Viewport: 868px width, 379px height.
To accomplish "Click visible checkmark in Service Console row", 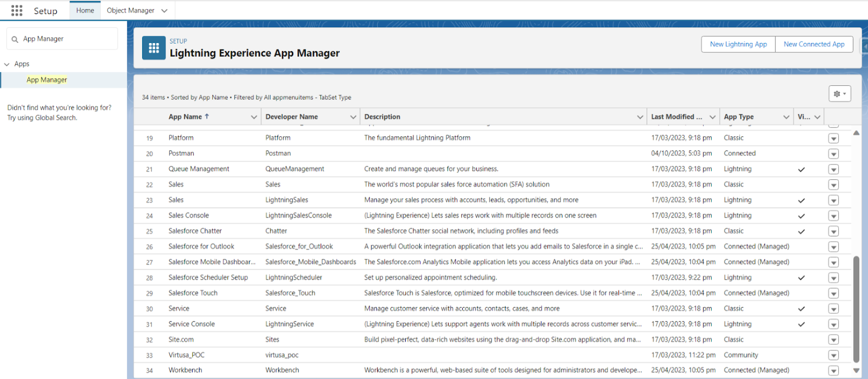I will point(801,324).
